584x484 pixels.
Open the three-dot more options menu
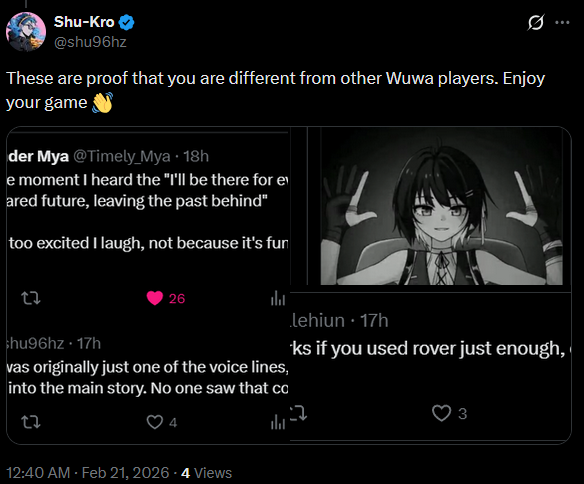click(x=562, y=23)
